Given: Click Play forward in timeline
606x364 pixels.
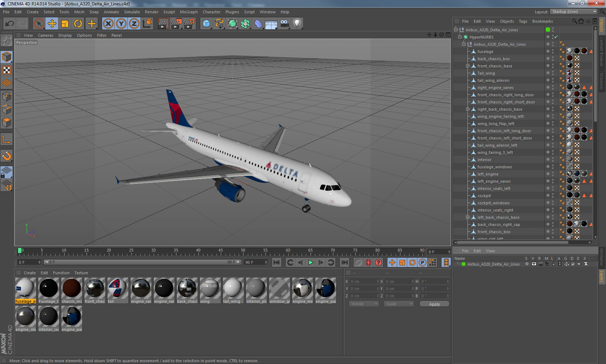Looking at the screenshot, I should click(x=310, y=262).
